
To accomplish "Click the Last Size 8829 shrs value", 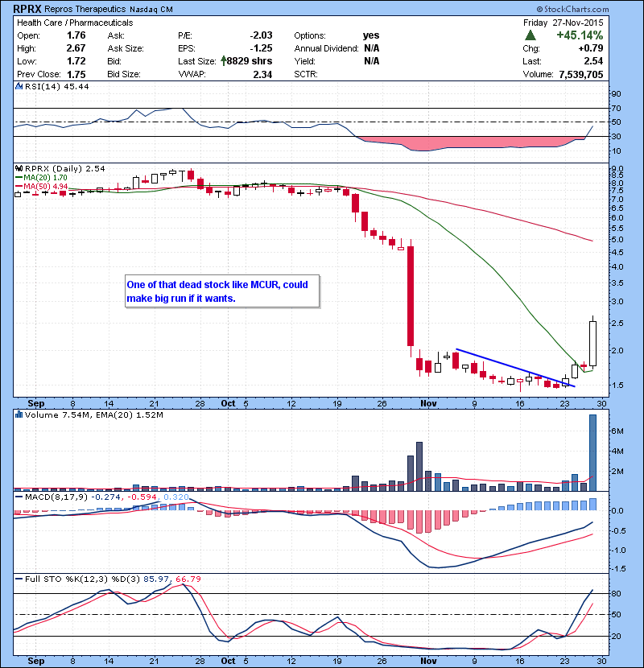I will click(250, 61).
